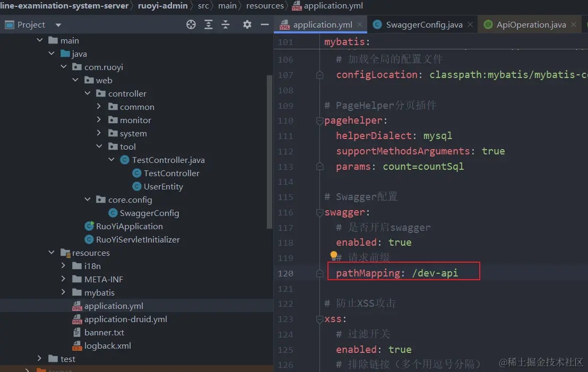The width and height of the screenshot is (588, 372).
Task: Toggle fold end marker at line 113
Action: pyautogui.click(x=320, y=167)
